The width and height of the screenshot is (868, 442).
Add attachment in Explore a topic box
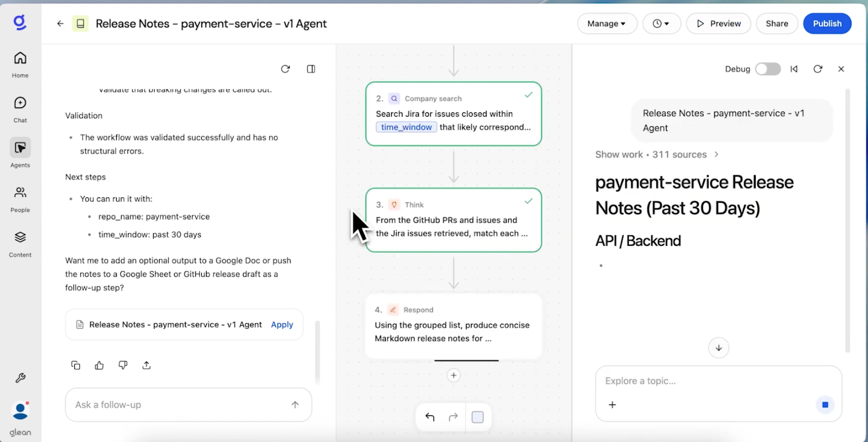(x=612, y=405)
